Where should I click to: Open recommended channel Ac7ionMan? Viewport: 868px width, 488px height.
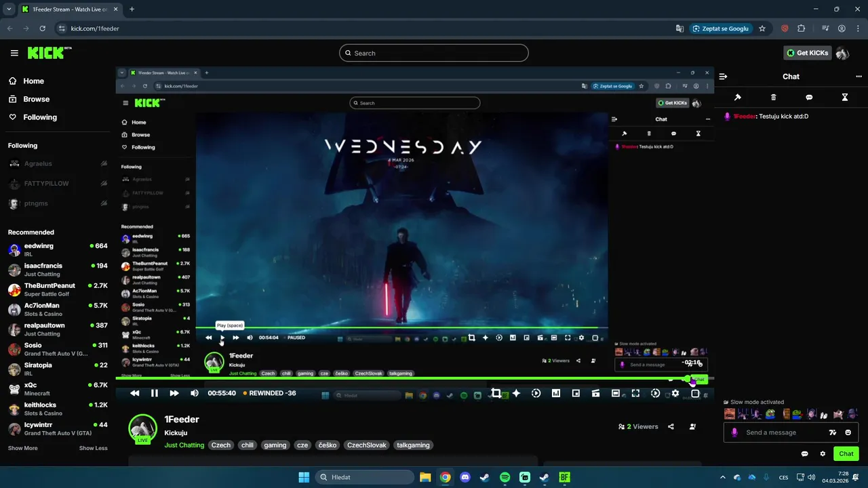click(x=58, y=309)
